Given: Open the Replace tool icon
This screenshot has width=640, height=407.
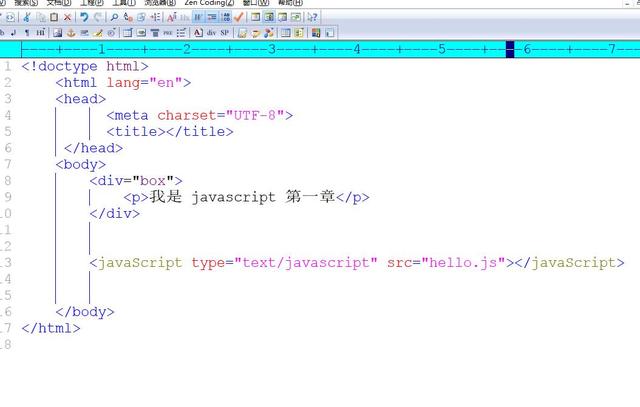Looking at the screenshot, I should point(128,17).
